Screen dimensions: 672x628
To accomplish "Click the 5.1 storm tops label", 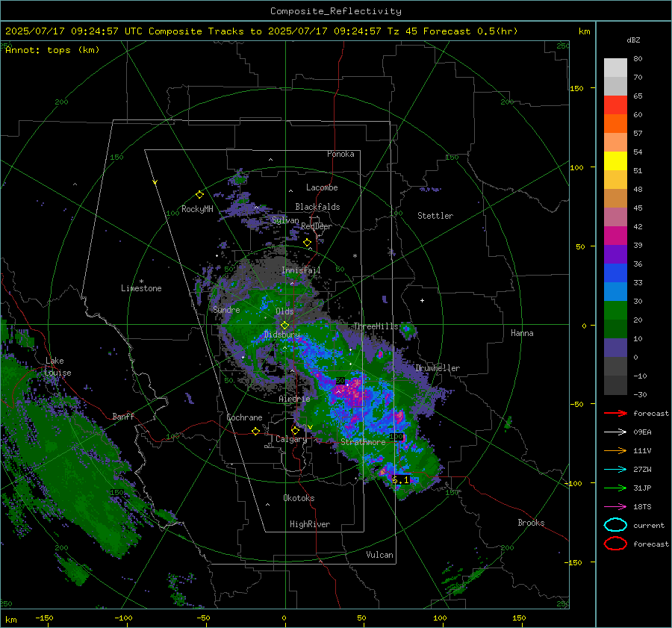I will 401,480.
